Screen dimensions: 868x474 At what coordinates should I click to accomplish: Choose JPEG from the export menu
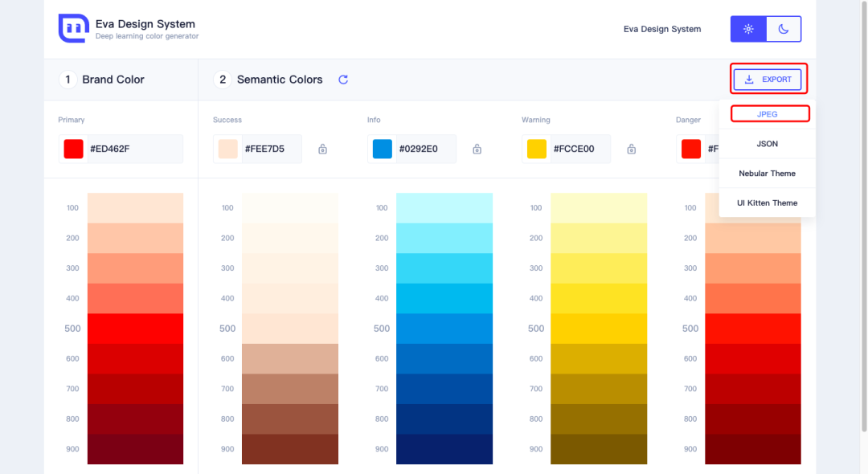(x=768, y=114)
